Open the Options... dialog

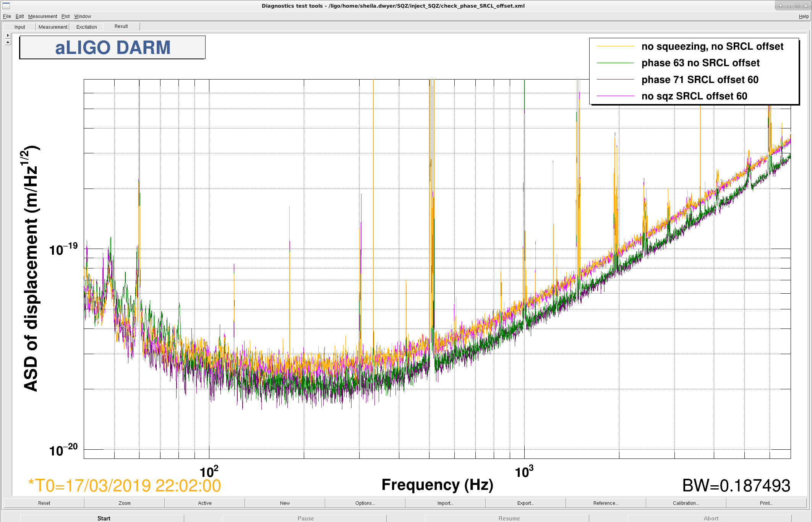pyautogui.click(x=365, y=503)
